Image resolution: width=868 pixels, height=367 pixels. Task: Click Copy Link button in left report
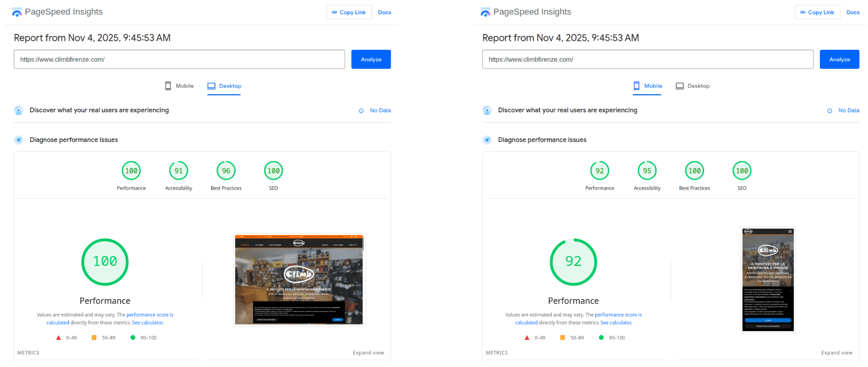click(x=349, y=12)
